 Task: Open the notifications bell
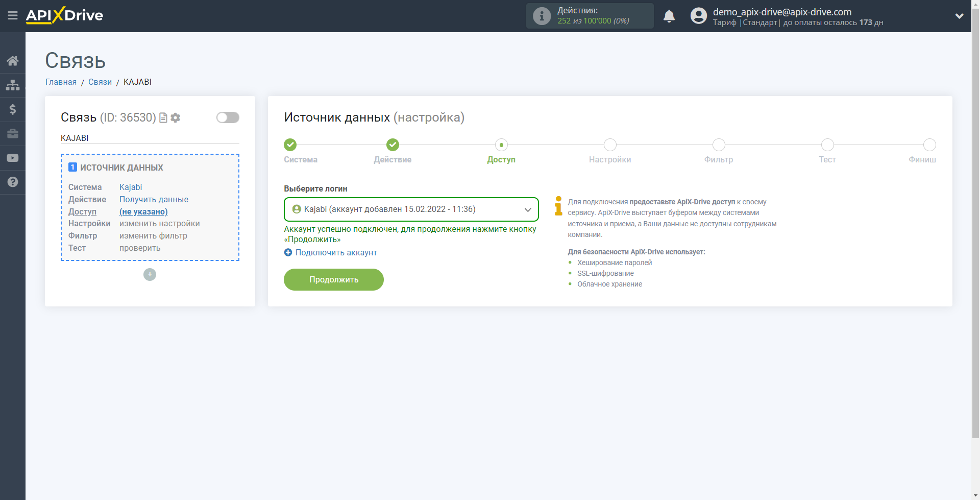point(669,16)
